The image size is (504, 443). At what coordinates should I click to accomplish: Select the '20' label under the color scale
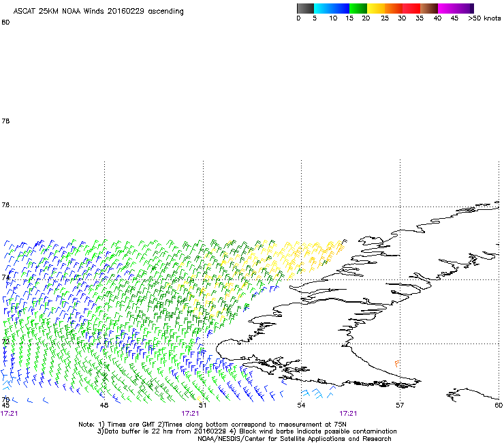click(x=366, y=18)
